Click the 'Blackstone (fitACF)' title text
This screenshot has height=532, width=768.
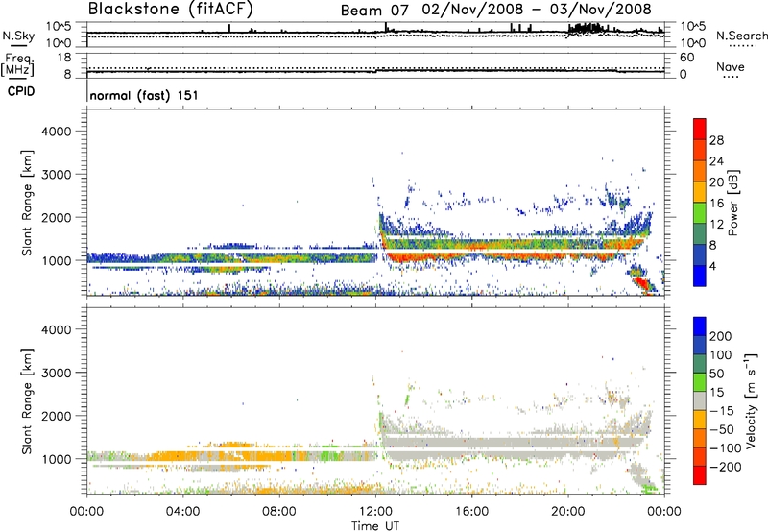pos(171,9)
